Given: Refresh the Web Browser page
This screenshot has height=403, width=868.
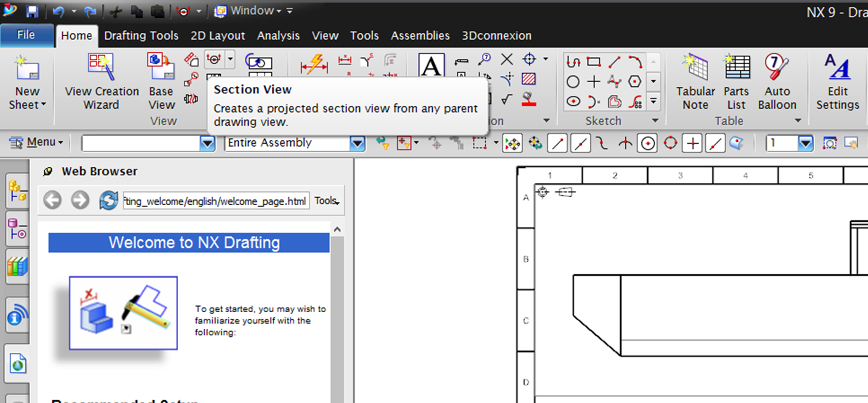Looking at the screenshot, I should point(108,200).
